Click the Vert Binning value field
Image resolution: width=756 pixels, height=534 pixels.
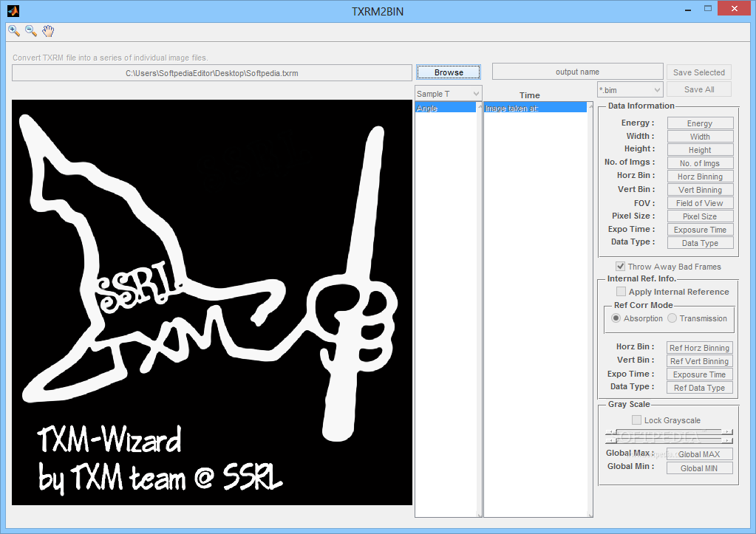click(x=700, y=190)
